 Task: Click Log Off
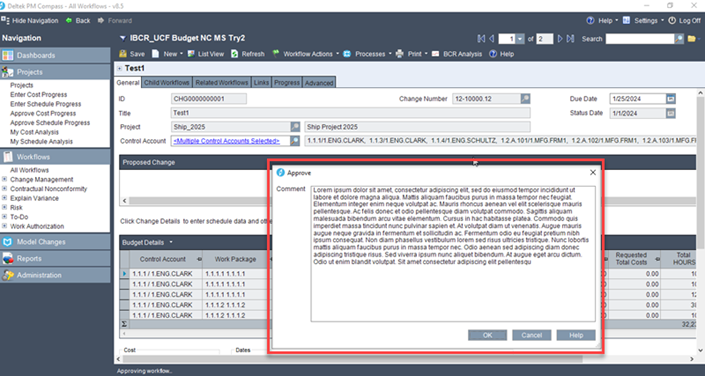[684, 21]
